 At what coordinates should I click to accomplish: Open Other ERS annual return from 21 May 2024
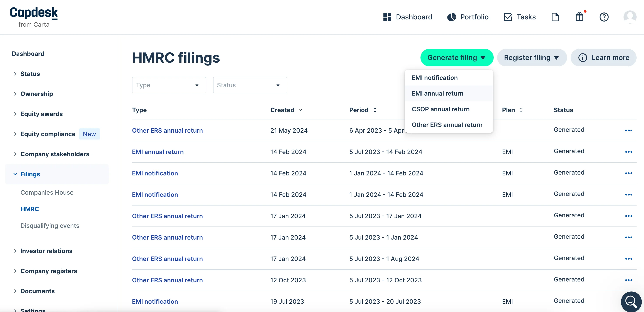click(167, 130)
